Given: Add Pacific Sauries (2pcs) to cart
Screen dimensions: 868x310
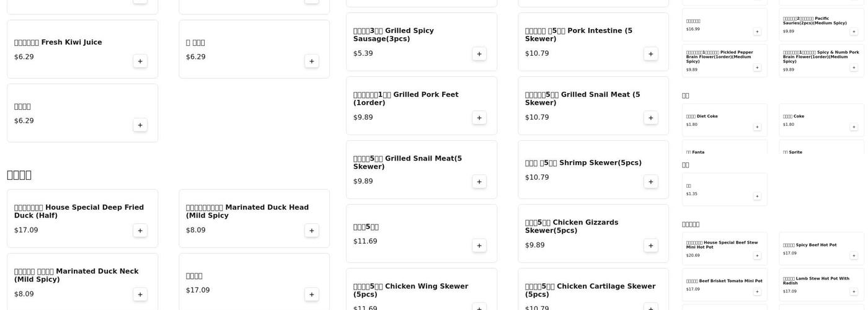Looking at the screenshot, I should pos(854,32).
